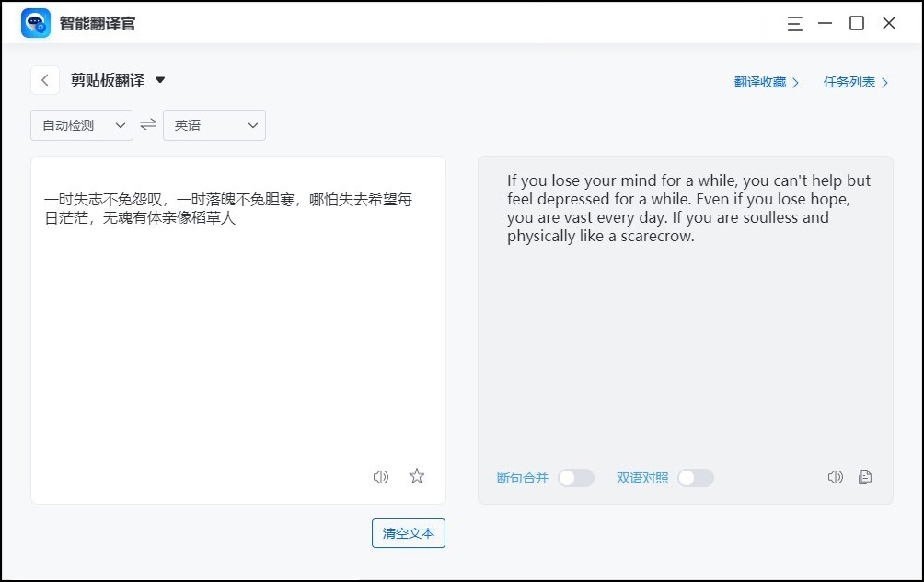Viewport: 924px width, 582px height.
Task: Go back using the left arrow
Action: pyautogui.click(x=45, y=80)
